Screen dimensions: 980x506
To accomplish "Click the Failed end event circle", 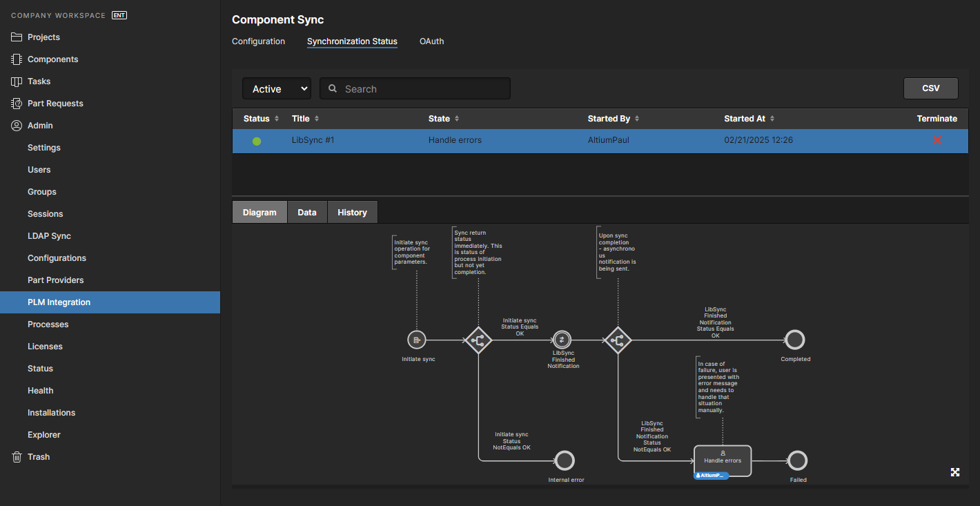I will tap(797, 460).
